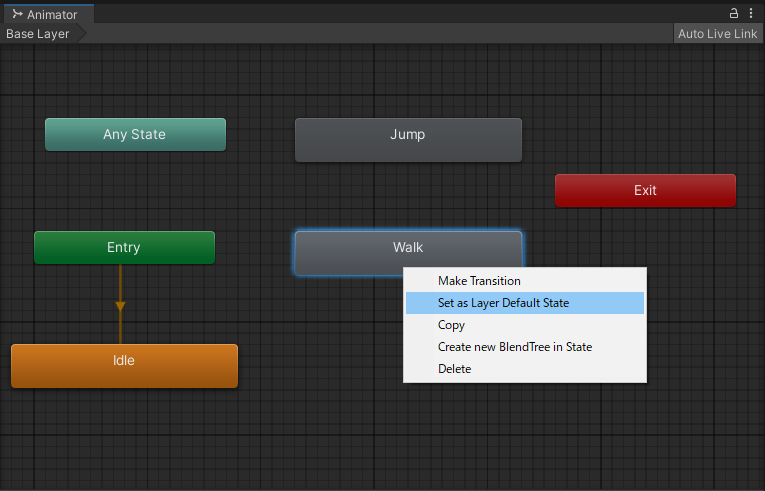The width and height of the screenshot is (765, 491).
Task: Choose Make Transition from context menu
Action: 524,281
